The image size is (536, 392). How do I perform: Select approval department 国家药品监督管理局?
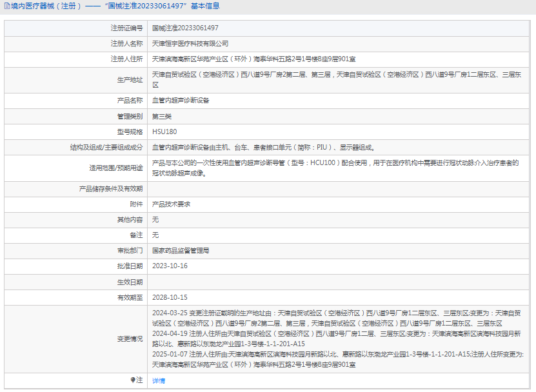(x=181, y=251)
